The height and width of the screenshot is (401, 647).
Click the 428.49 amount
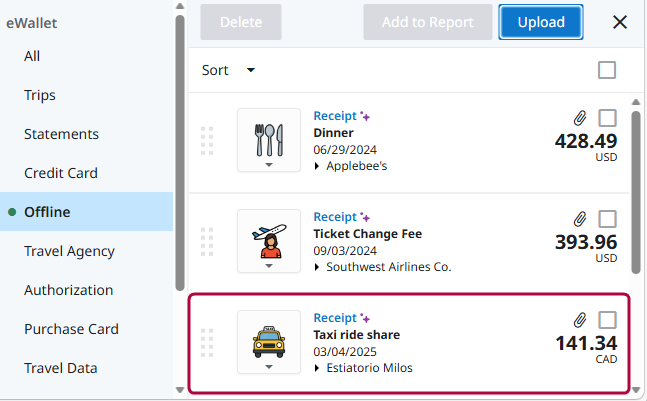coord(586,141)
